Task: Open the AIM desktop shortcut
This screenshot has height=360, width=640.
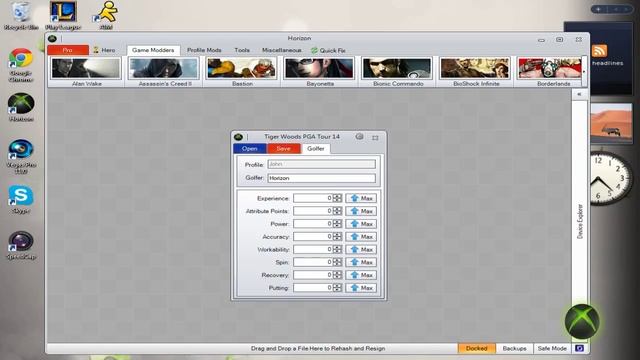Action: tap(106, 16)
